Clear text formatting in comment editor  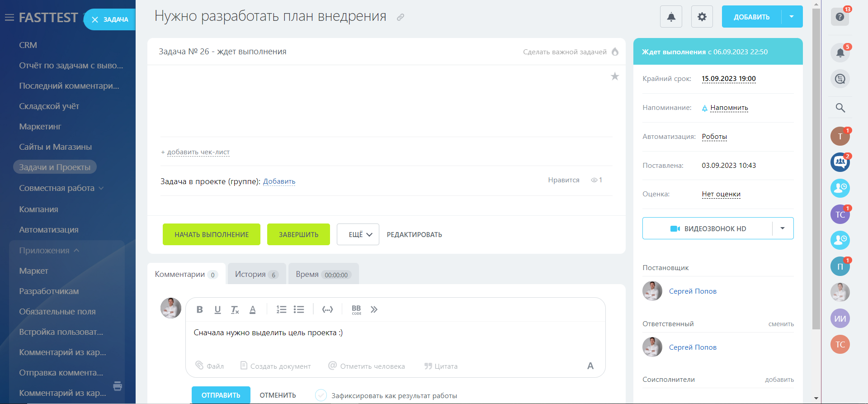[x=235, y=309]
